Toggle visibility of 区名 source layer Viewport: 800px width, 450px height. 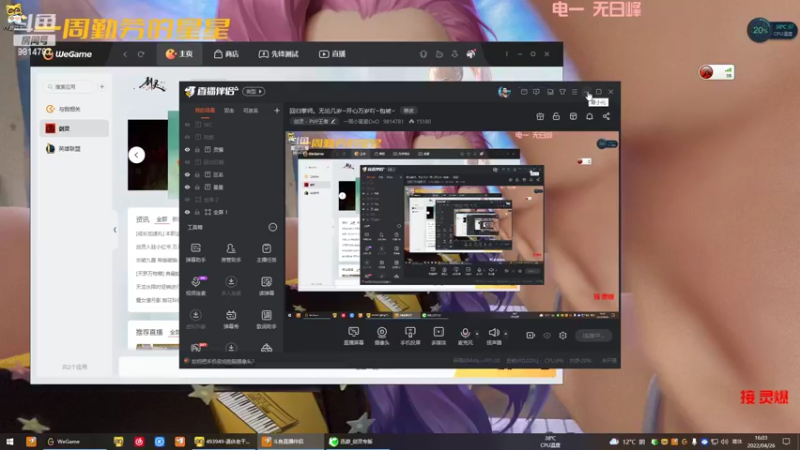[187, 174]
